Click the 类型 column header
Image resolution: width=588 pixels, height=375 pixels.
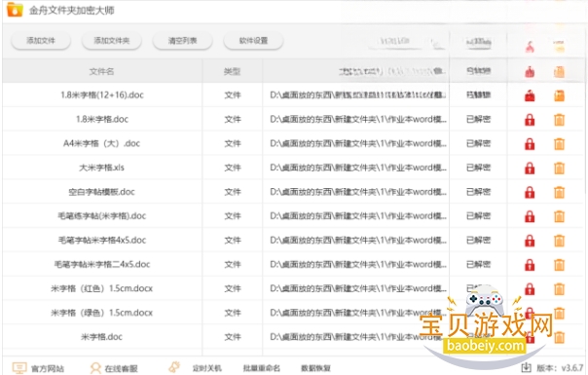pyautogui.click(x=232, y=71)
